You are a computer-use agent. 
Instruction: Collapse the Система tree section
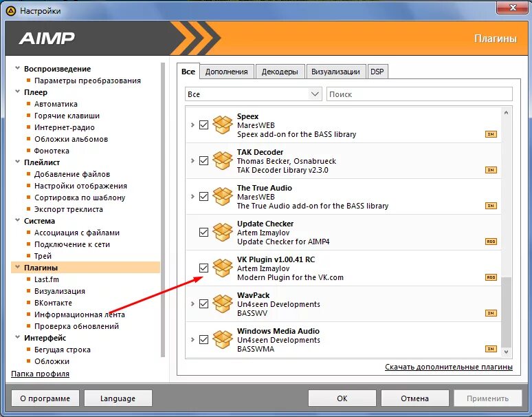pyautogui.click(x=17, y=220)
